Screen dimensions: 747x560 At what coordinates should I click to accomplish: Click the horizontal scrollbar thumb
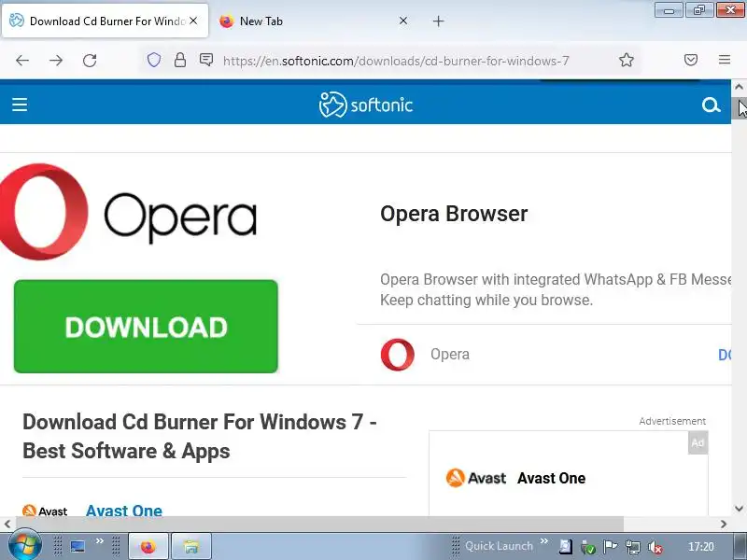(x=319, y=524)
